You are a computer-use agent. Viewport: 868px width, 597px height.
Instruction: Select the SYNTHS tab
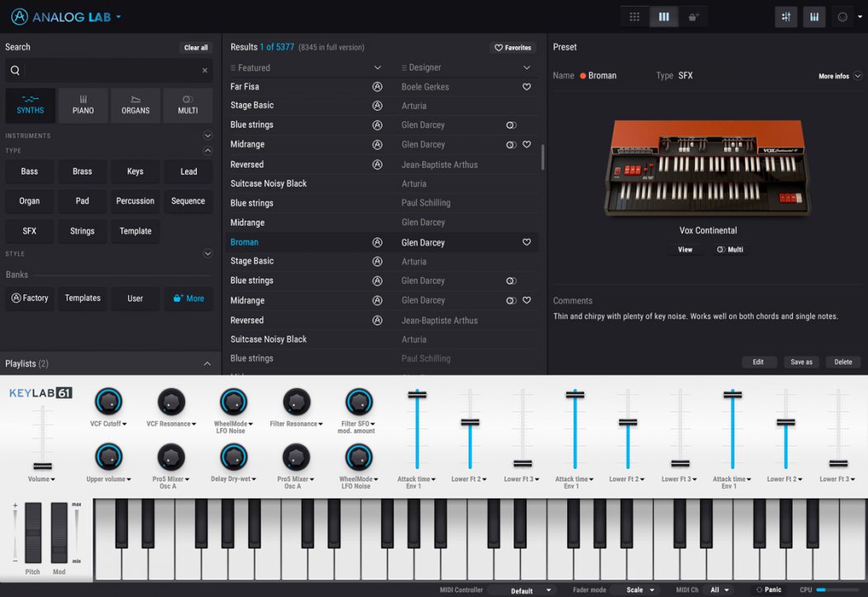click(31, 105)
